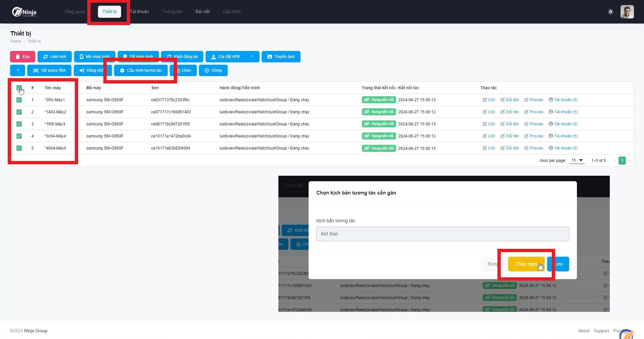This screenshot has width=644, height=339.
Task: Rename device *4004-Máy5 via Đổi tên
Action: (x=509, y=148)
